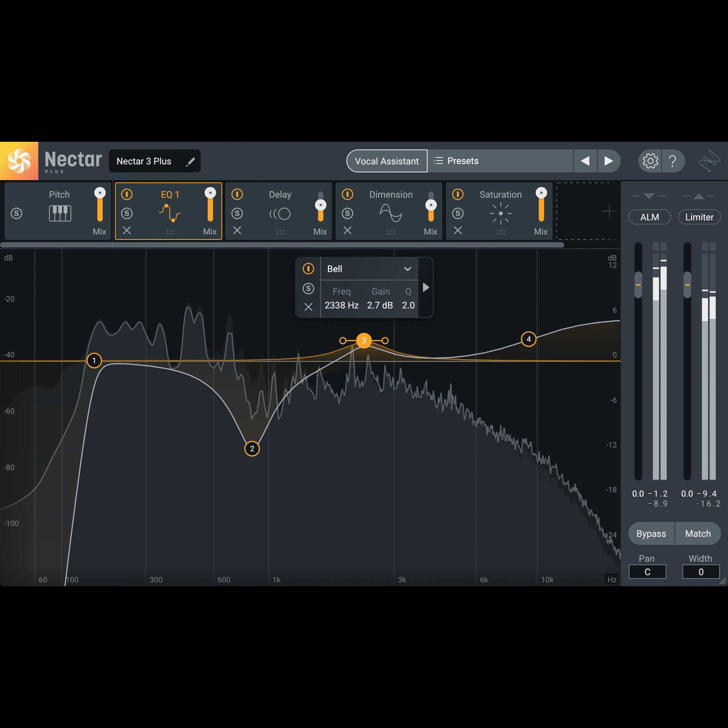The width and height of the screenshot is (728, 728).
Task: Solo the Pitch module
Action: pyautogui.click(x=16, y=213)
